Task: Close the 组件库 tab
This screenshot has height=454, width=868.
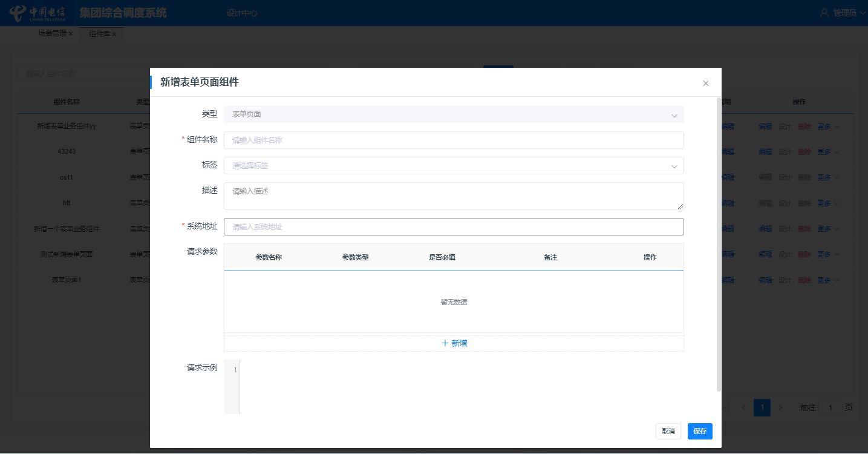Action: click(114, 35)
